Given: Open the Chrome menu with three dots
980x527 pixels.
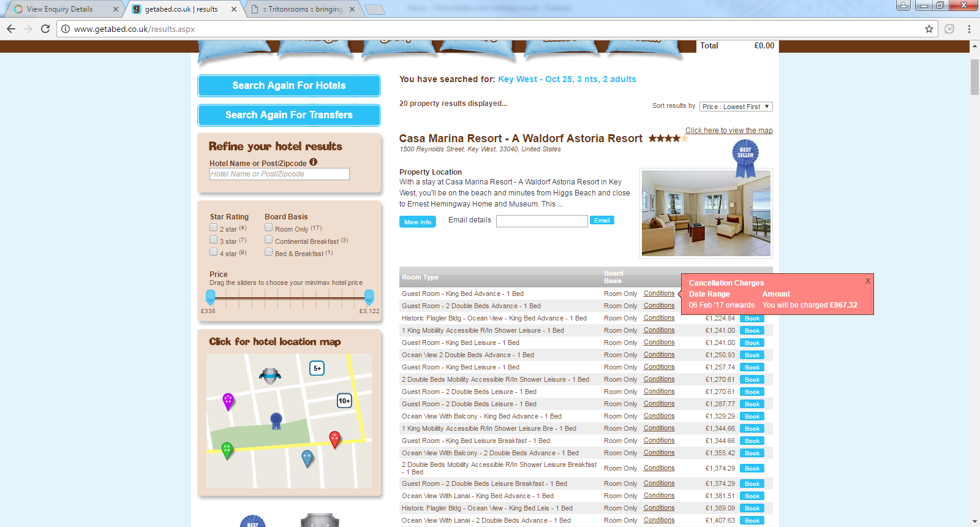Looking at the screenshot, I should (x=969, y=29).
